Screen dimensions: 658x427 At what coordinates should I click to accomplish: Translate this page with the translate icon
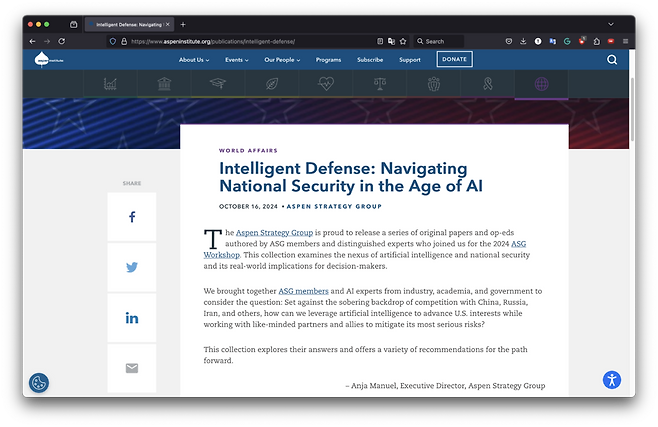tap(392, 41)
